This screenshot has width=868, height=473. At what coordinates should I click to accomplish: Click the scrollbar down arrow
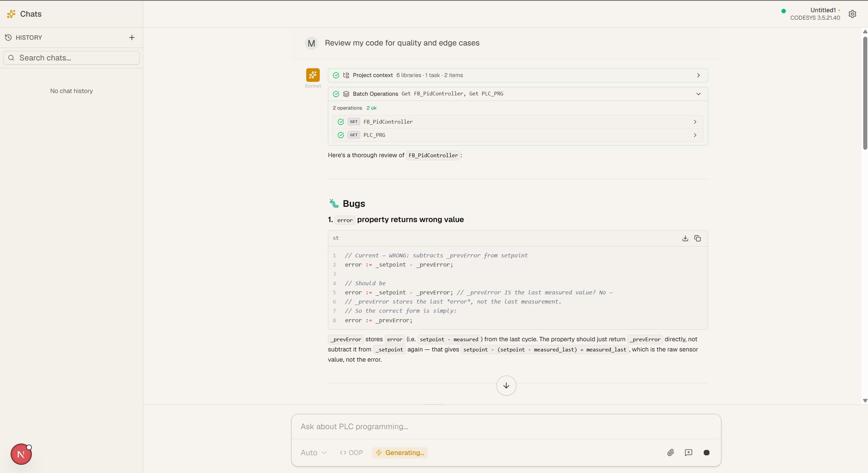pyautogui.click(x=865, y=401)
